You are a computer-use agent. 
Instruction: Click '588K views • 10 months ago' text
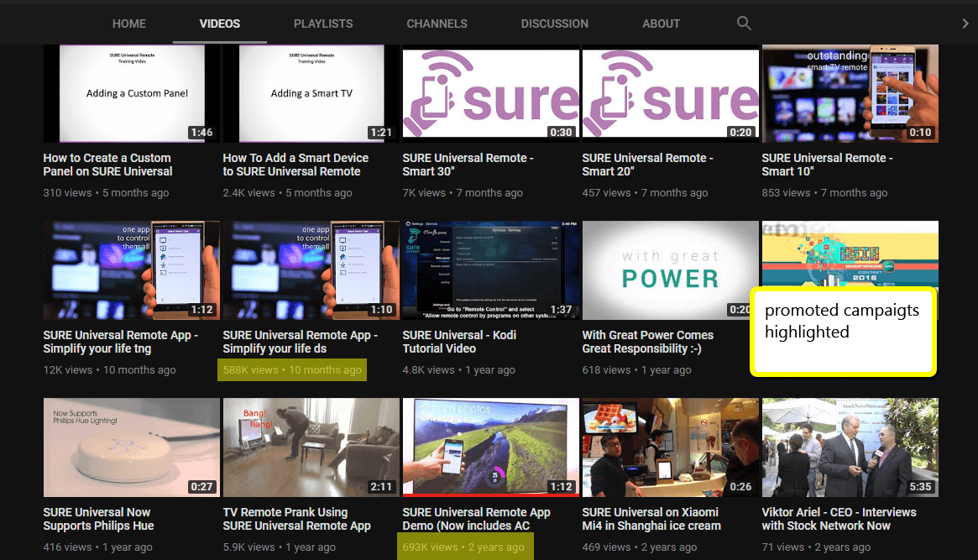point(292,369)
